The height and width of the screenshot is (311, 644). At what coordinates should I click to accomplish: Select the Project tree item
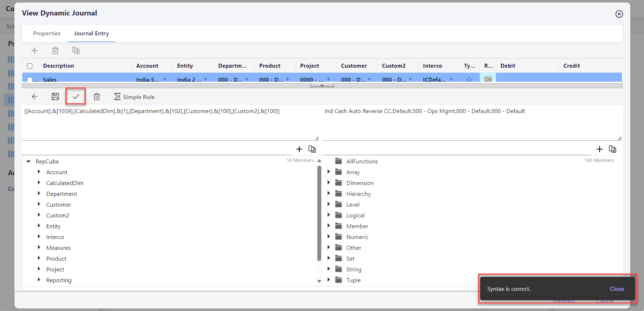click(55, 269)
